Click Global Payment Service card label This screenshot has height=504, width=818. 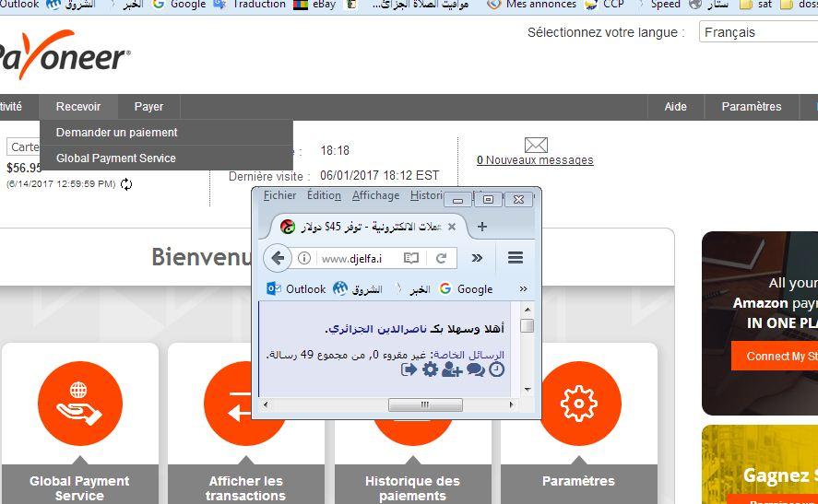pos(79,488)
